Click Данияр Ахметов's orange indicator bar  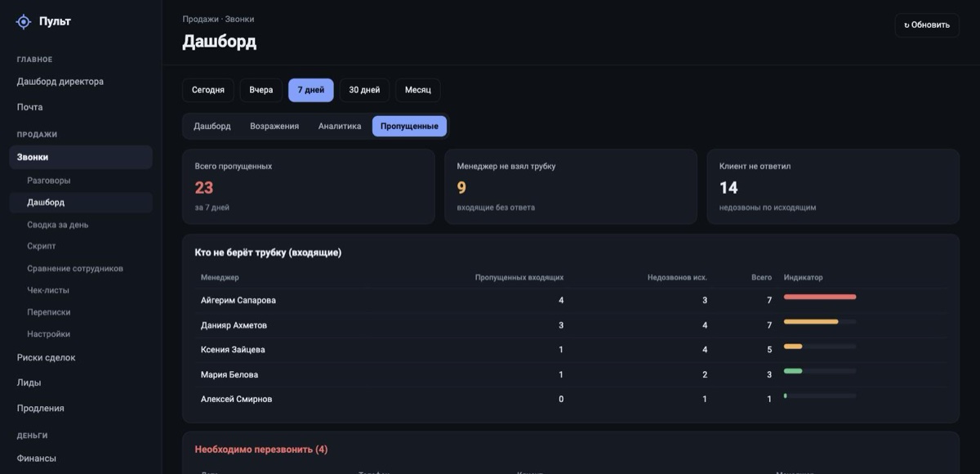pos(811,322)
